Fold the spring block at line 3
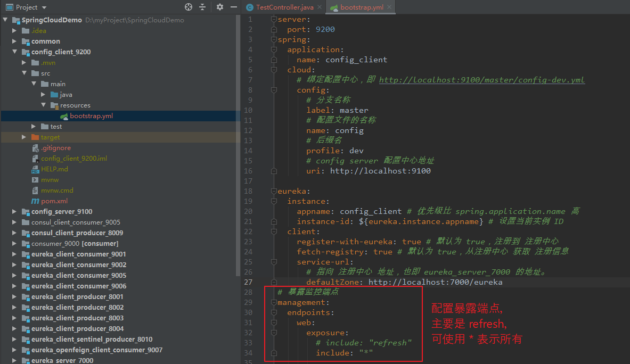630x364 pixels. 274,39
